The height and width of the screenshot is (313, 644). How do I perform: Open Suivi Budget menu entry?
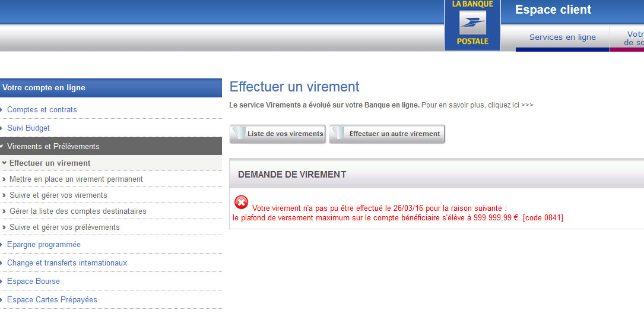pos(28,128)
